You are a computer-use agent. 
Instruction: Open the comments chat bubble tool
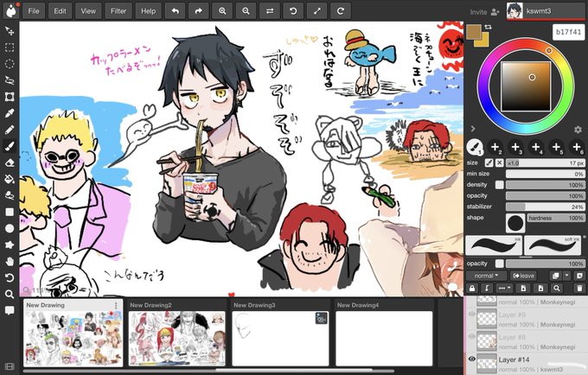click(10, 310)
